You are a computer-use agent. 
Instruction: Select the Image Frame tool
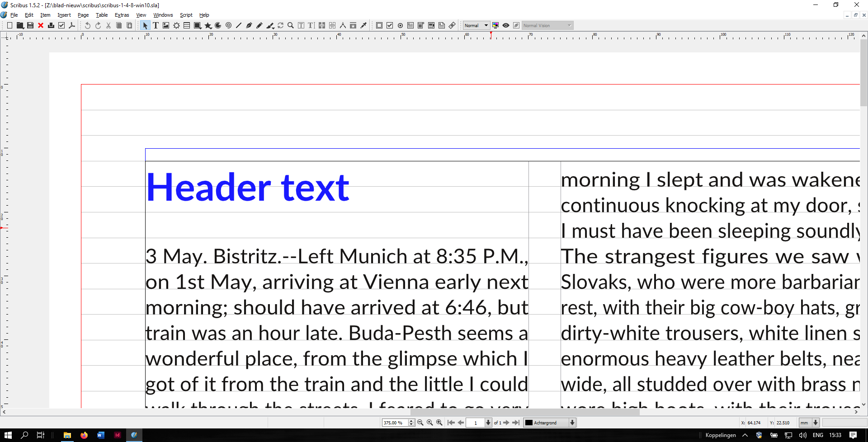166,26
